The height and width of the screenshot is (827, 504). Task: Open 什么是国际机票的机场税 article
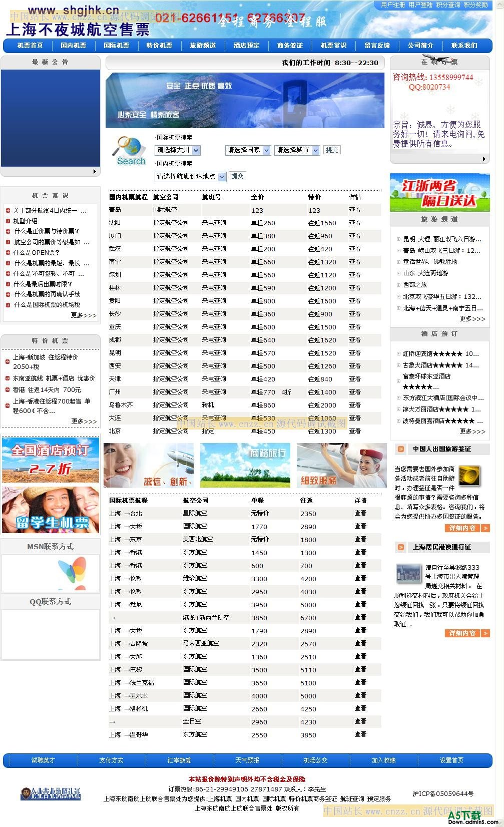[x=47, y=304]
